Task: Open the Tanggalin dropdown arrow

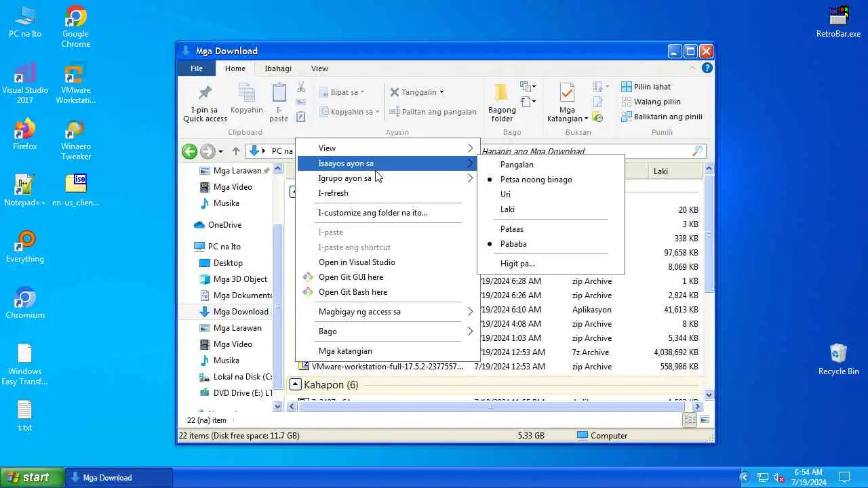Action: click(x=441, y=92)
